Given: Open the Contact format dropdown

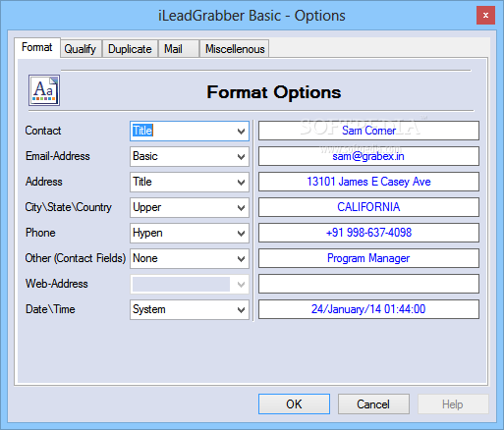Looking at the screenshot, I should 190,131.
